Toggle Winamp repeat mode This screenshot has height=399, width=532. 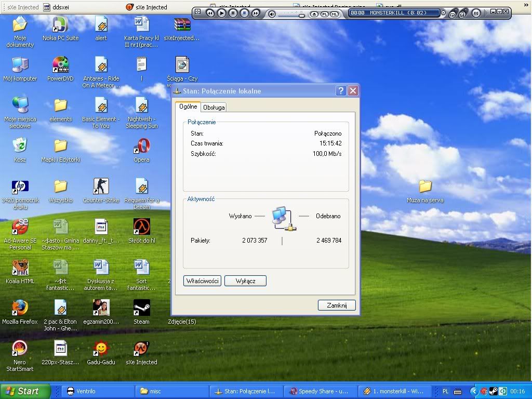(453, 14)
